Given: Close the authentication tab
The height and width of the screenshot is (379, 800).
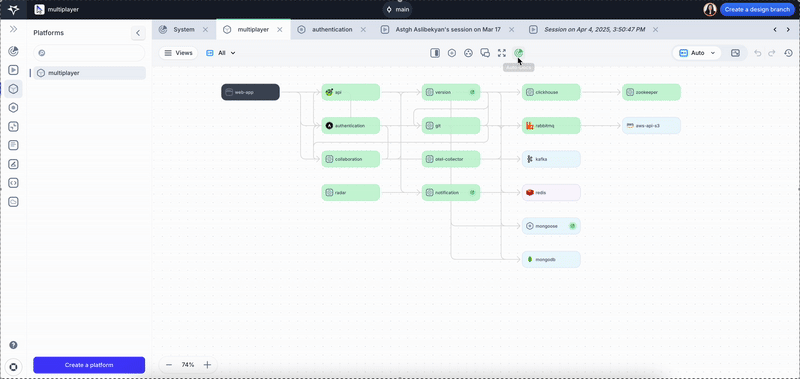Looking at the screenshot, I should click(363, 30).
